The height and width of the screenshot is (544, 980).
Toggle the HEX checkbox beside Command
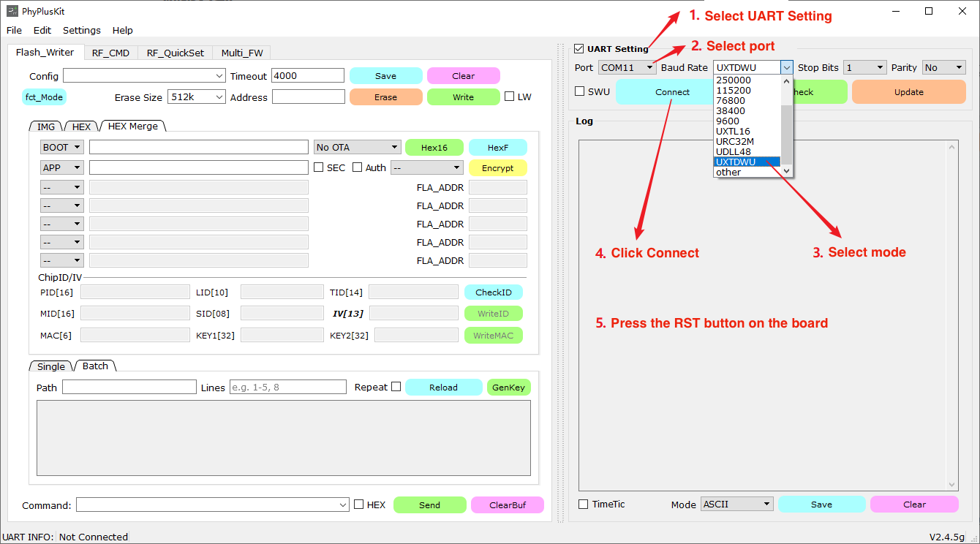pos(359,505)
